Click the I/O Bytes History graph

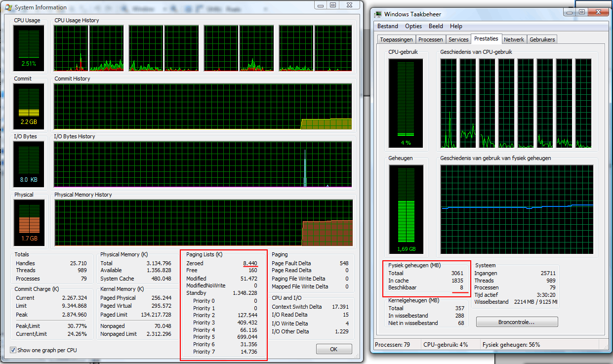[203, 164]
